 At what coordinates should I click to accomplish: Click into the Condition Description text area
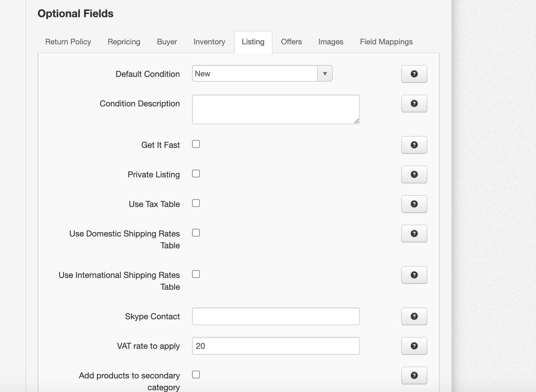click(275, 109)
